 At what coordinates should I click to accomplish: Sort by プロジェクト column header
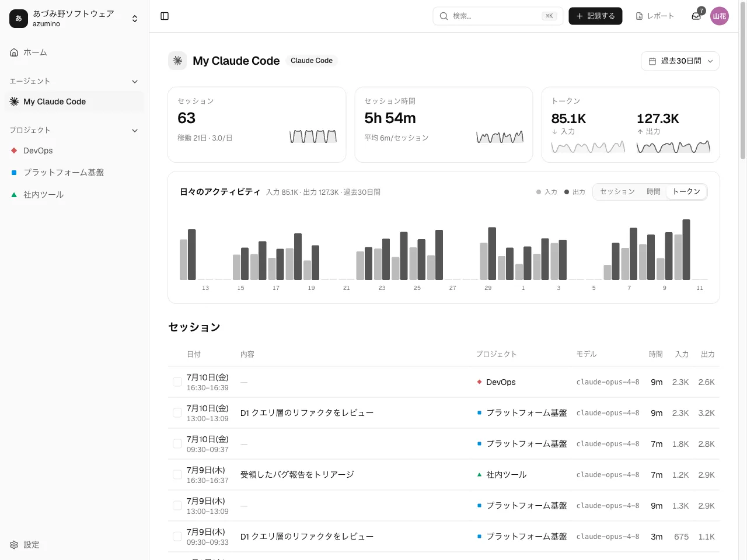496,354
